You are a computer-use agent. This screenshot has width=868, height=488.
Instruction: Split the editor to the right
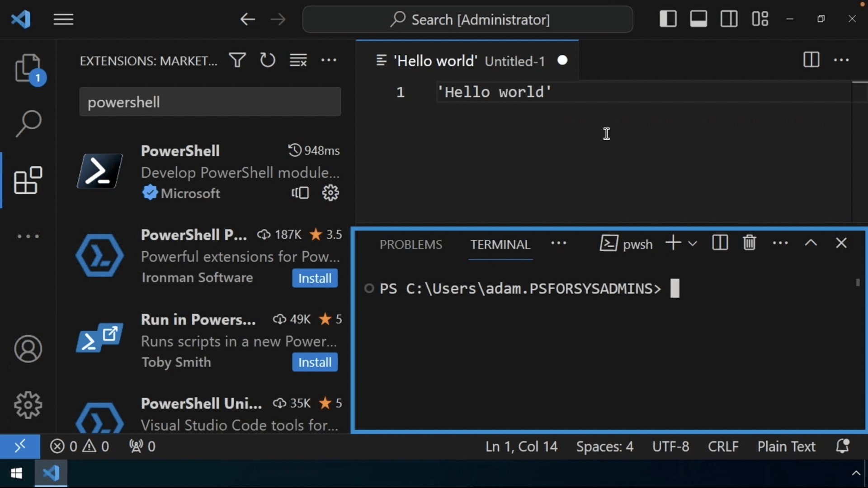point(811,60)
